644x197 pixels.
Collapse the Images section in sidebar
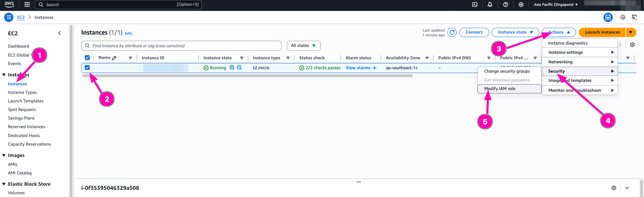tap(4, 155)
